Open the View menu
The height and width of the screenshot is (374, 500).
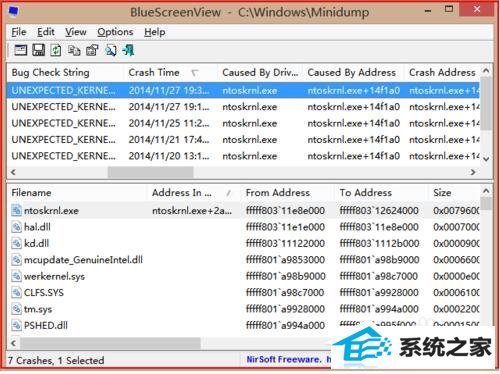(x=76, y=32)
